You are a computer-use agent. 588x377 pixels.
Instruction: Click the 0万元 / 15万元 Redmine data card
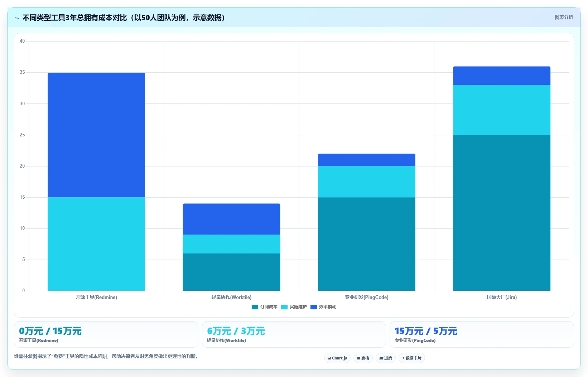coord(106,334)
